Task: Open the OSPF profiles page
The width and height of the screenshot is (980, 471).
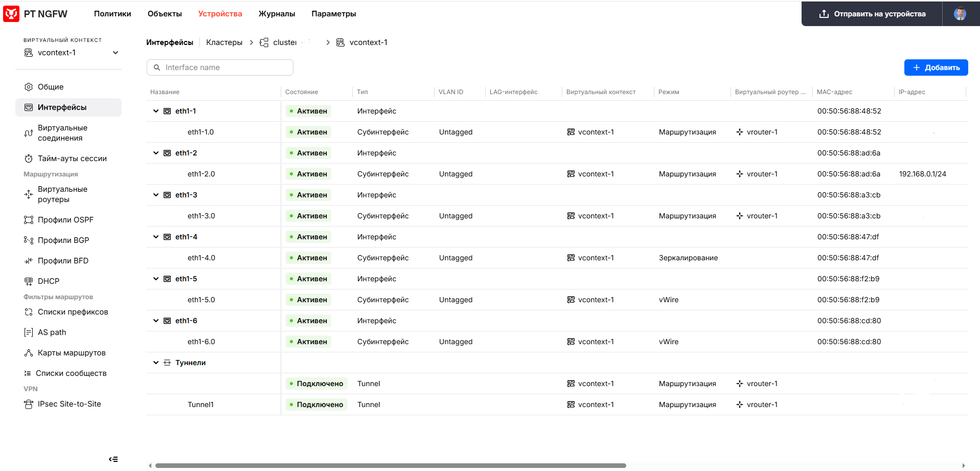Action: (x=65, y=220)
